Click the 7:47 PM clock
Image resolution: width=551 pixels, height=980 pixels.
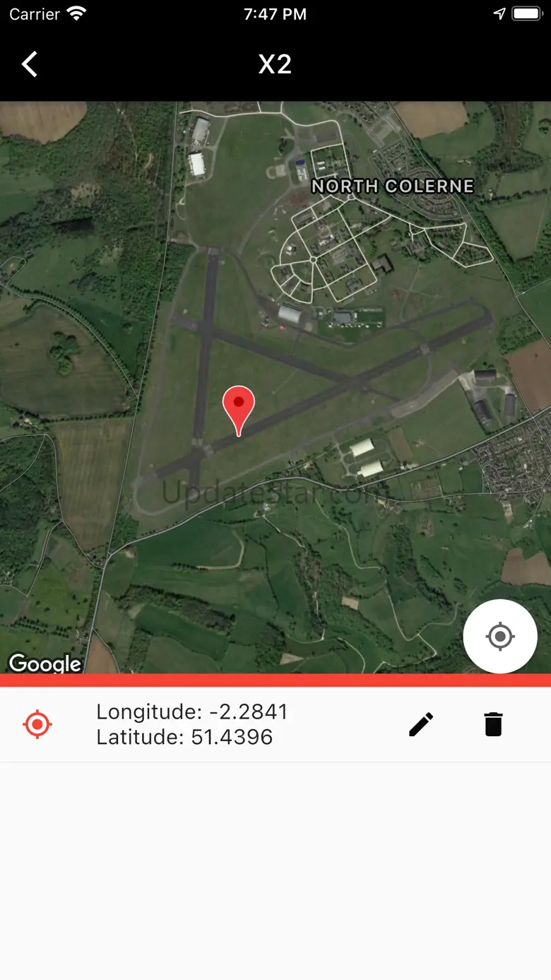pos(275,14)
